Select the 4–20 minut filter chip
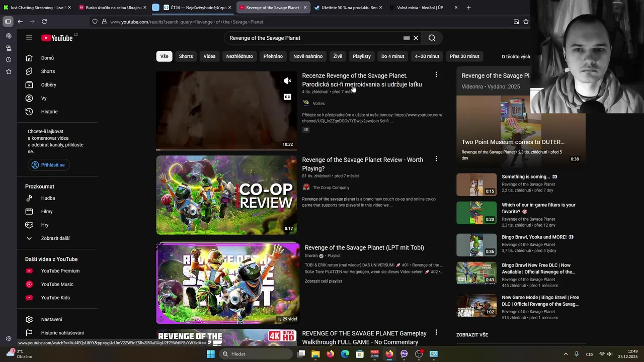The height and width of the screenshot is (362, 644). click(x=427, y=56)
